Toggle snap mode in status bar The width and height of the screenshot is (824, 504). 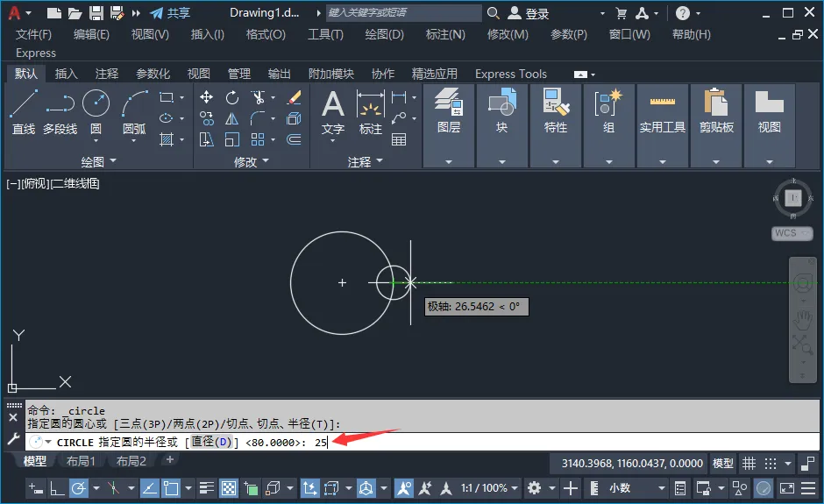771,464
